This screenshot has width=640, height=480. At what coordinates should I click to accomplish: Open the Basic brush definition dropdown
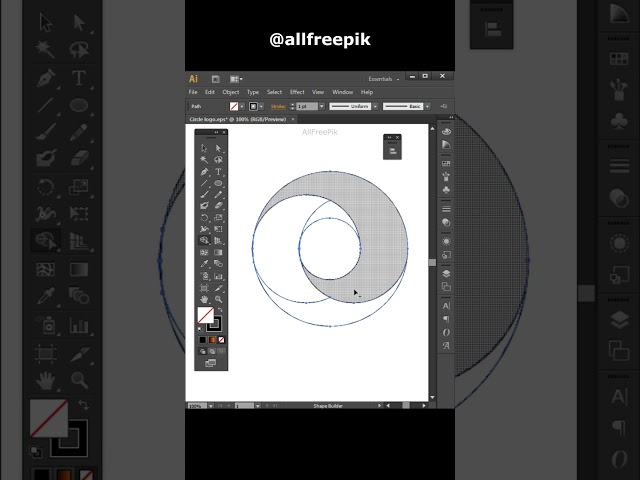point(427,107)
